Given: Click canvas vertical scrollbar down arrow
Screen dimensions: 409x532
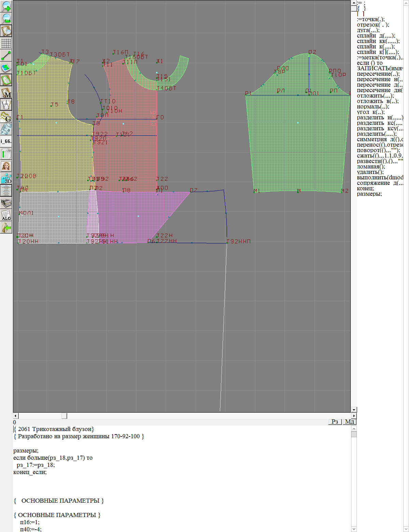Looking at the screenshot, I should tap(354, 410).
